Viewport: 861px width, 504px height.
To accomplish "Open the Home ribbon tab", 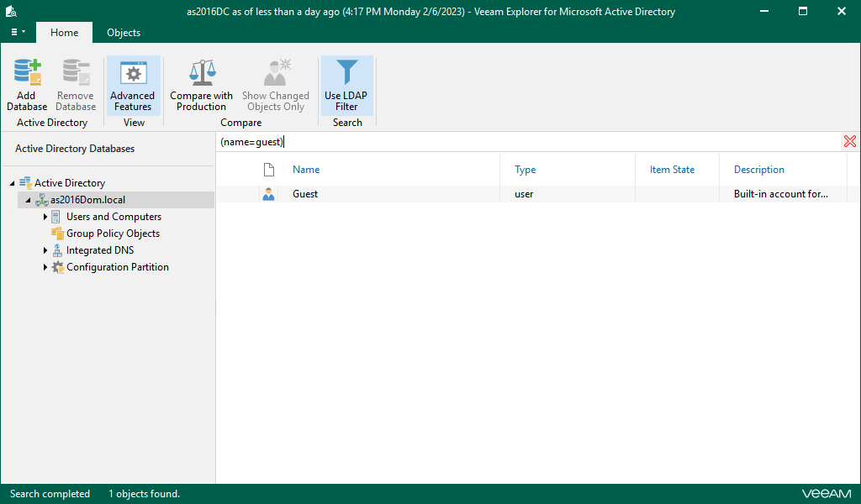I will tap(64, 33).
